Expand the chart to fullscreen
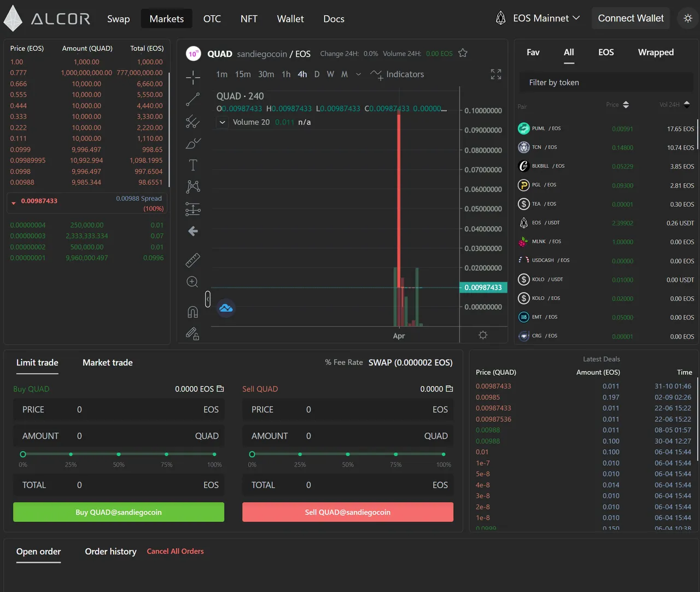The height and width of the screenshot is (592, 700). pos(496,74)
